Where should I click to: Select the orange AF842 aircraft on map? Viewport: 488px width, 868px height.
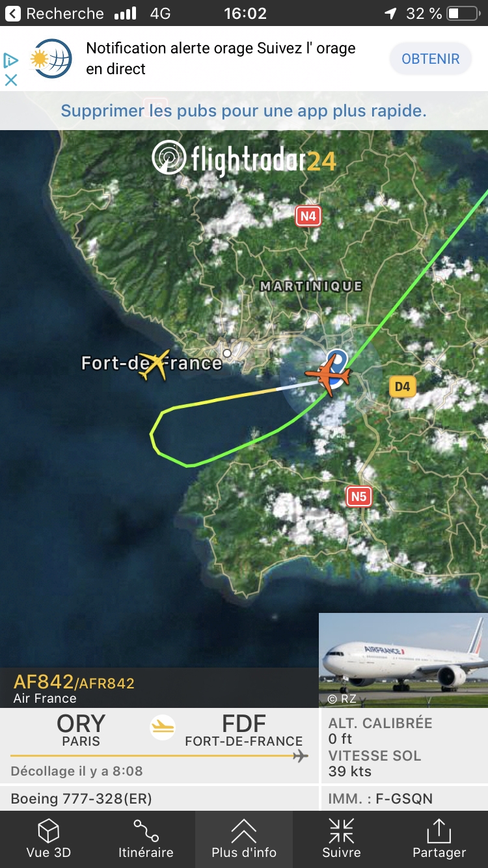[327, 377]
